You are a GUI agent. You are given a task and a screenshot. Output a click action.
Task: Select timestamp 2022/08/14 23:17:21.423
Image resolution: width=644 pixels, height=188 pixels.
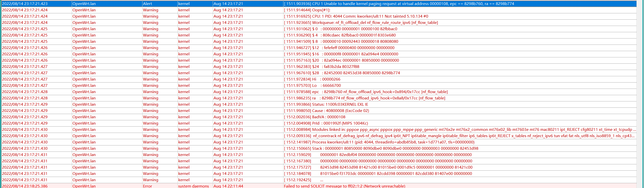[25, 4]
